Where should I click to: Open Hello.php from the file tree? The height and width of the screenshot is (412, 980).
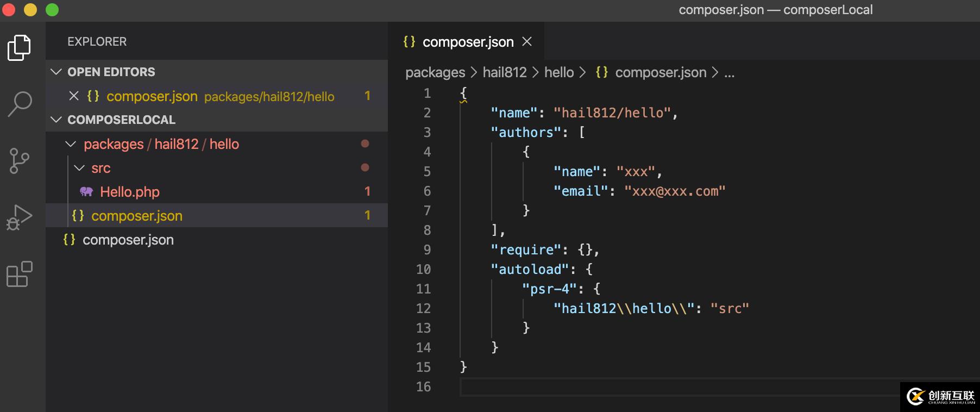click(129, 192)
